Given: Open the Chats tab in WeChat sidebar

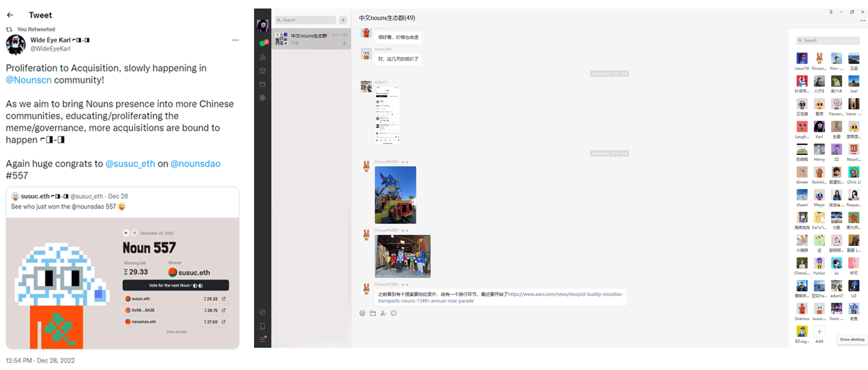Looking at the screenshot, I should tap(262, 43).
